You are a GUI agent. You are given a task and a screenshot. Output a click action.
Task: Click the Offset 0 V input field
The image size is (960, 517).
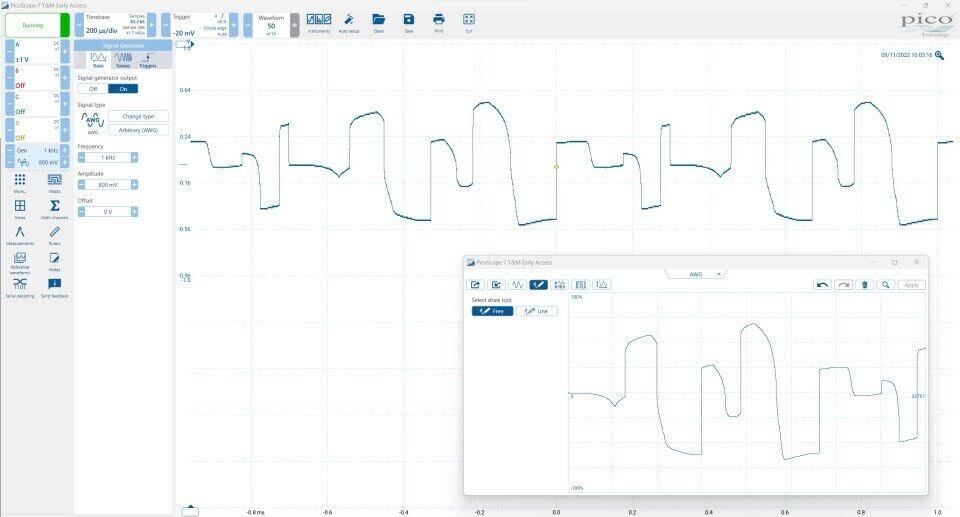coord(108,212)
